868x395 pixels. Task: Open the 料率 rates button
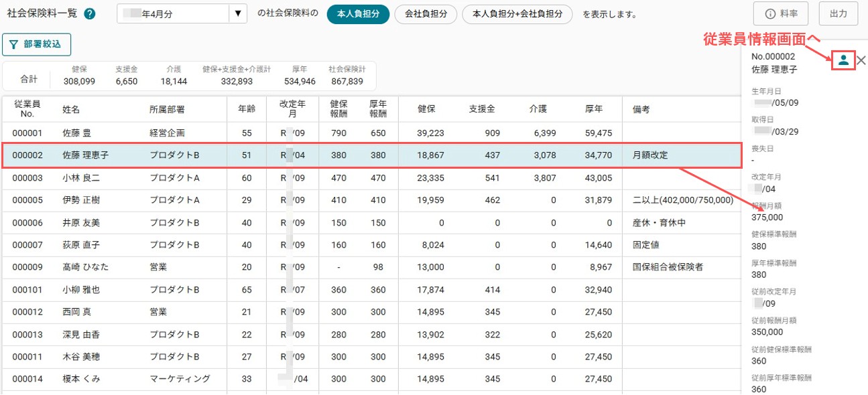click(790, 13)
